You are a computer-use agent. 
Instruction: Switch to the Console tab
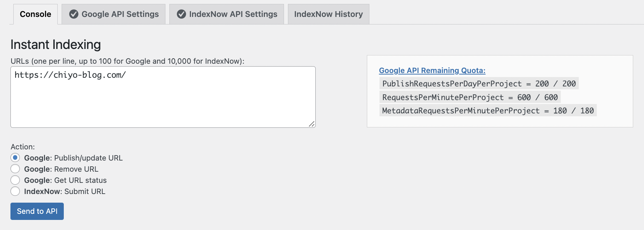[x=35, y=14]
